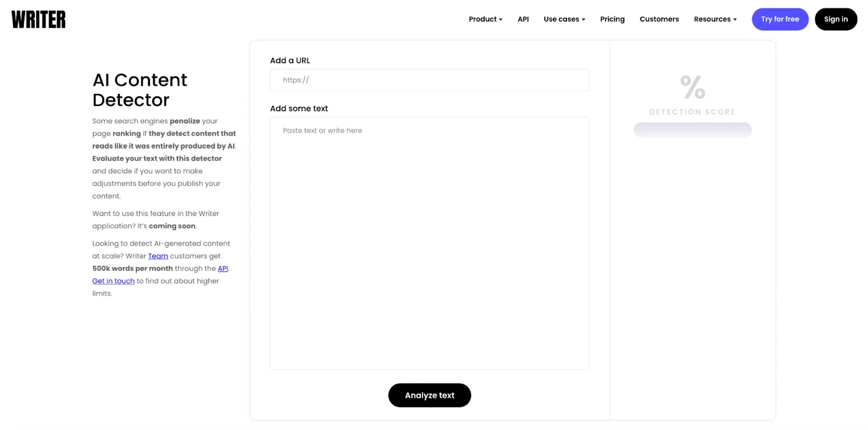Open the Use cases dropdown
868x430 pixels.
click(x=564, y=19)
